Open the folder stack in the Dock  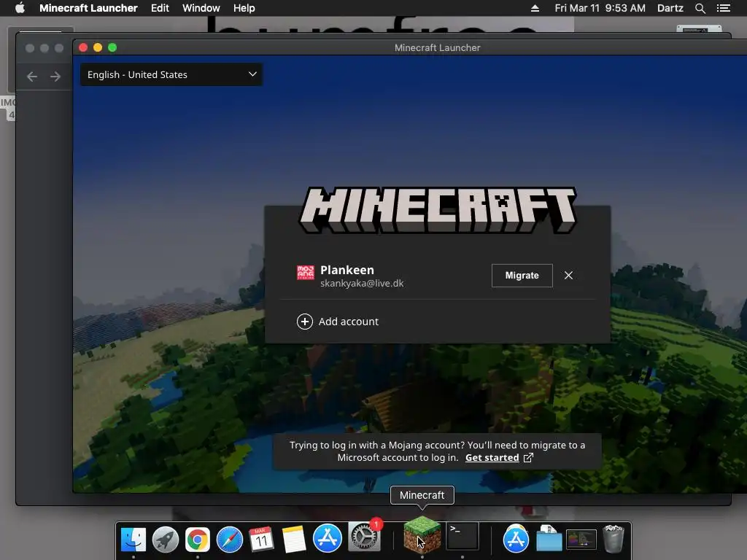(549, 539)
